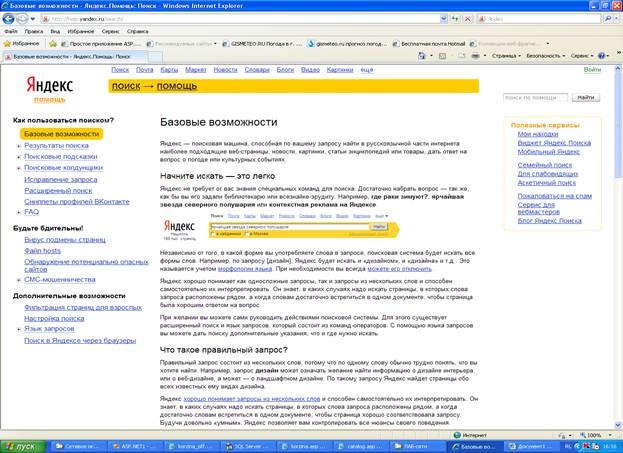Click into the browser address bar
The height and width of the screenshot is (453, 623).
[242, 19]
